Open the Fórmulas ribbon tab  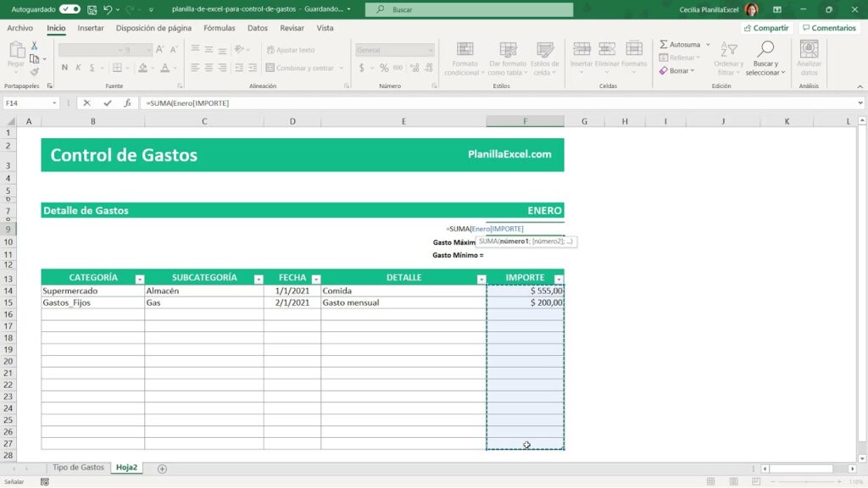point(220,28)
